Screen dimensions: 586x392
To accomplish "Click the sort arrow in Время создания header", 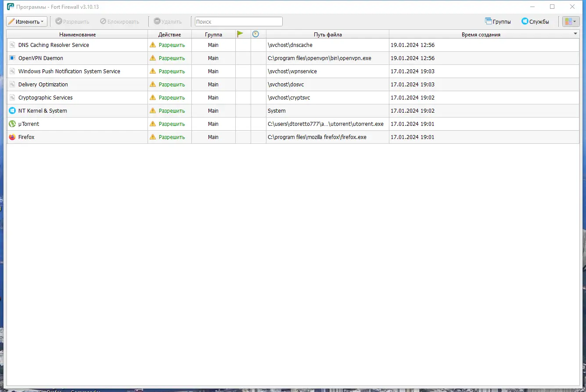I will (x=575, y=34).
